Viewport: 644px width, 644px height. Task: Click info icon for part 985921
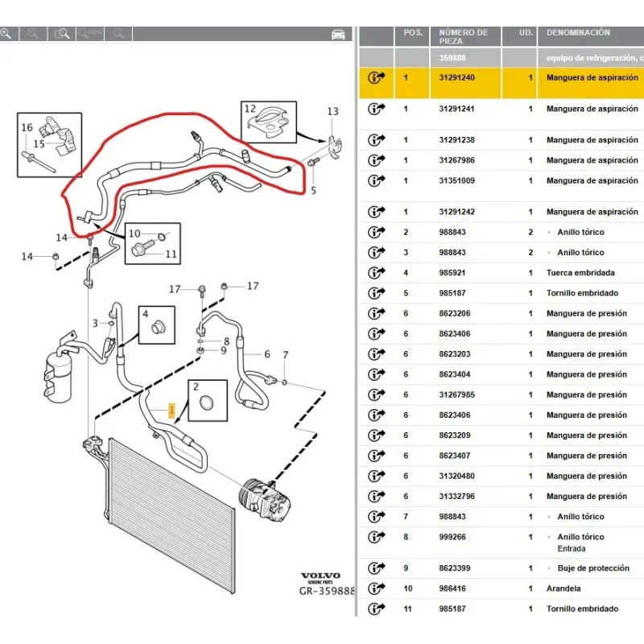coord(376,273)
